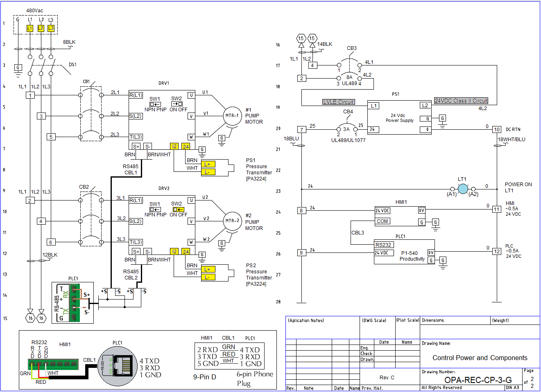Click the MTR-1 pump motor symbol
The height and width of the screenshot is (392, 541).
pos(232,116)
